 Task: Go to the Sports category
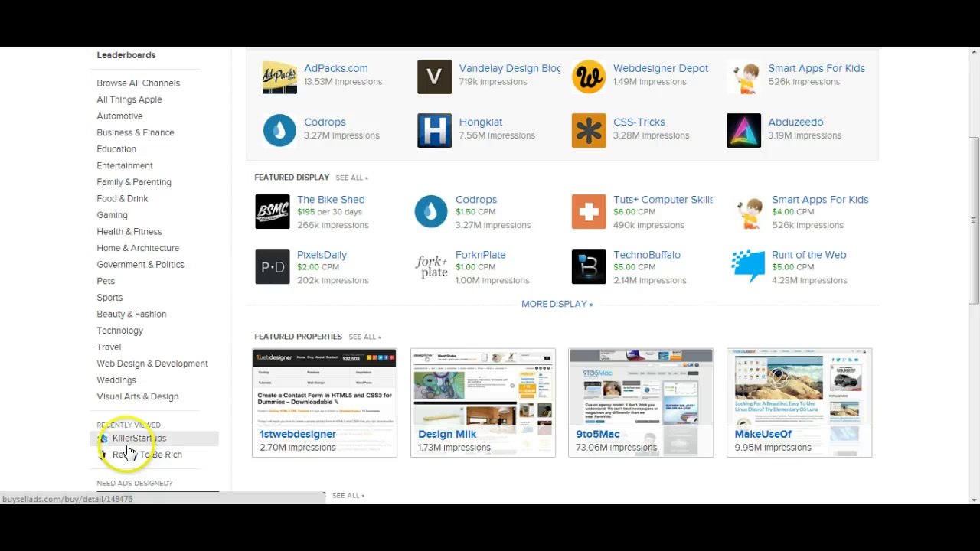[x=109, y=298]
